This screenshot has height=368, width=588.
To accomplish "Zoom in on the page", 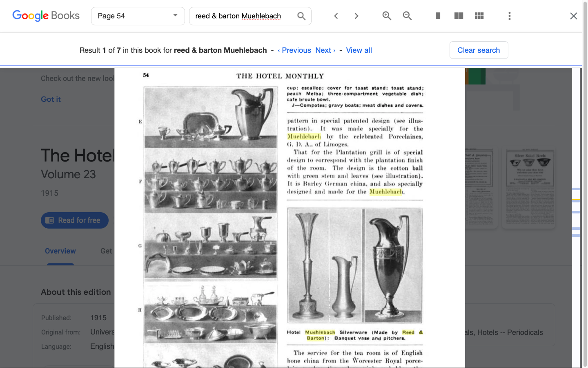I will [x=387, y=16].
